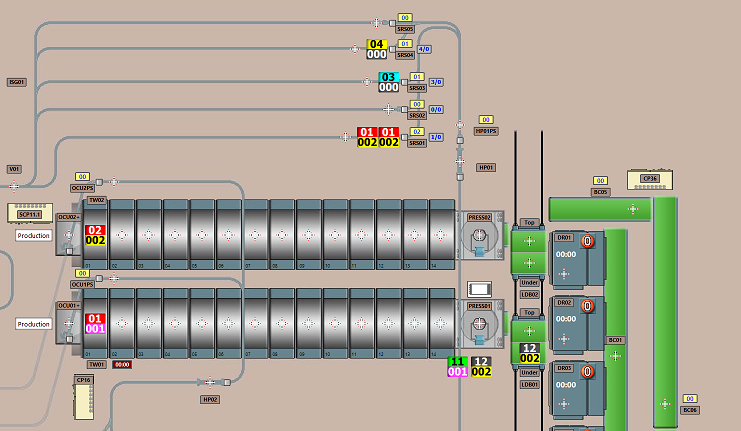Click the green 11 batch tag below PRESS01
The width and height of the screenshot is (741, 431).
coord(458,361)
